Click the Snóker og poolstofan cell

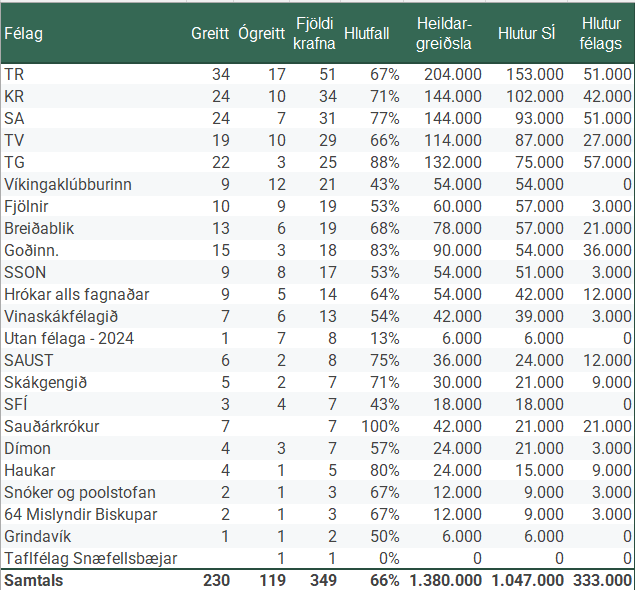click(79, 492)
